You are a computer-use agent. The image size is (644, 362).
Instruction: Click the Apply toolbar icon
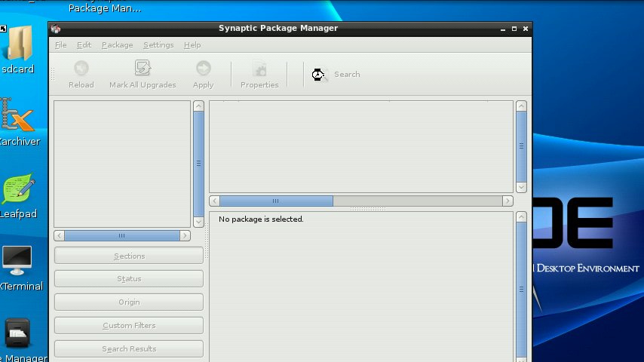click(204, 68)
